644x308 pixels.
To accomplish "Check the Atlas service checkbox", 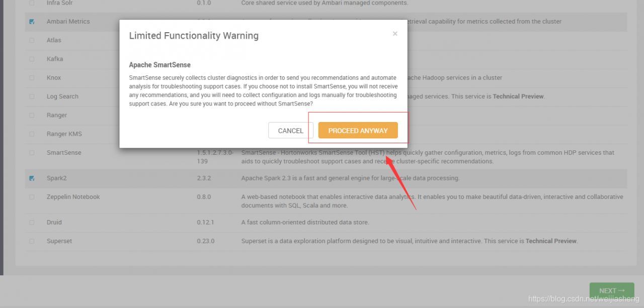I will 32,40.
